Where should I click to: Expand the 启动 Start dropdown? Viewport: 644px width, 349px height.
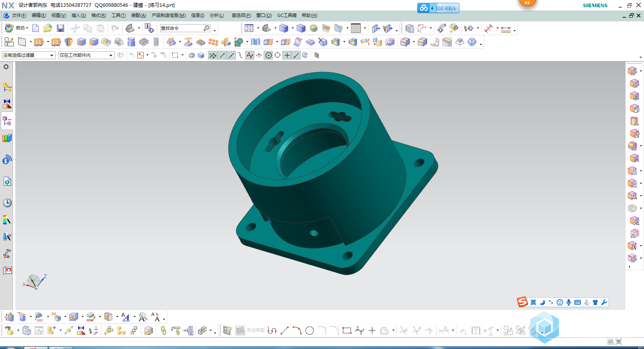(27, 28)
